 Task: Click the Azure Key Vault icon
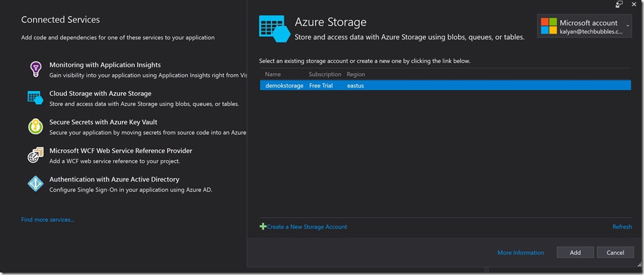click(x=36, y=126)
